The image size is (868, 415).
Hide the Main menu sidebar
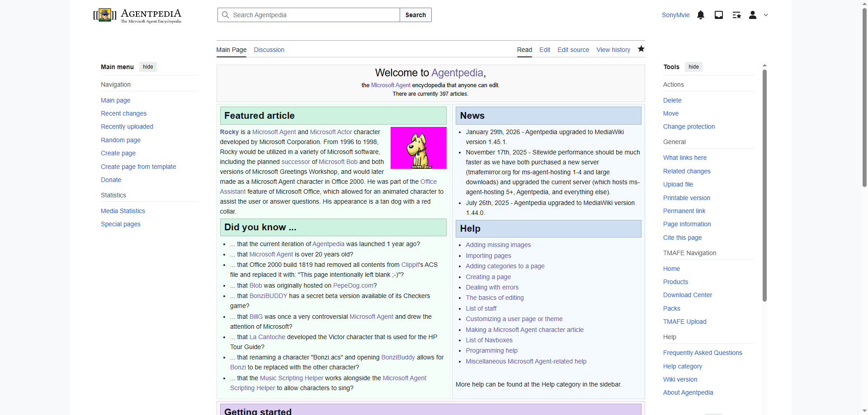(148, 67)
